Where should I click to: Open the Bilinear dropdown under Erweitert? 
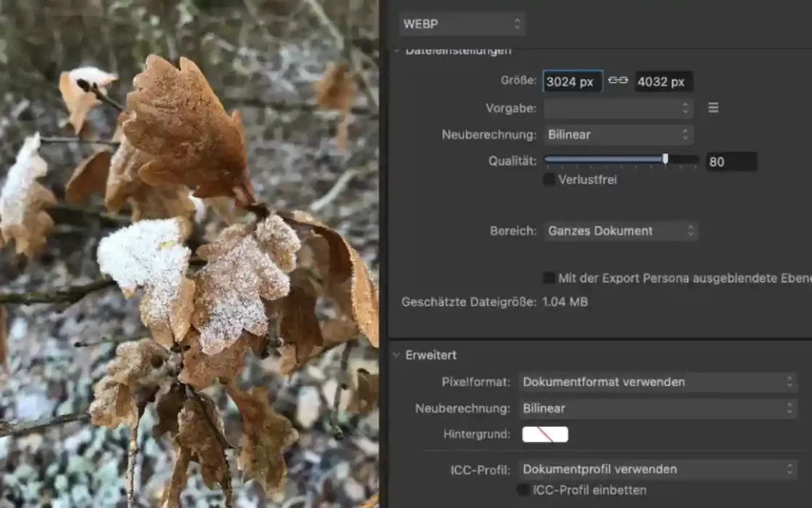[x=658, y=409]
